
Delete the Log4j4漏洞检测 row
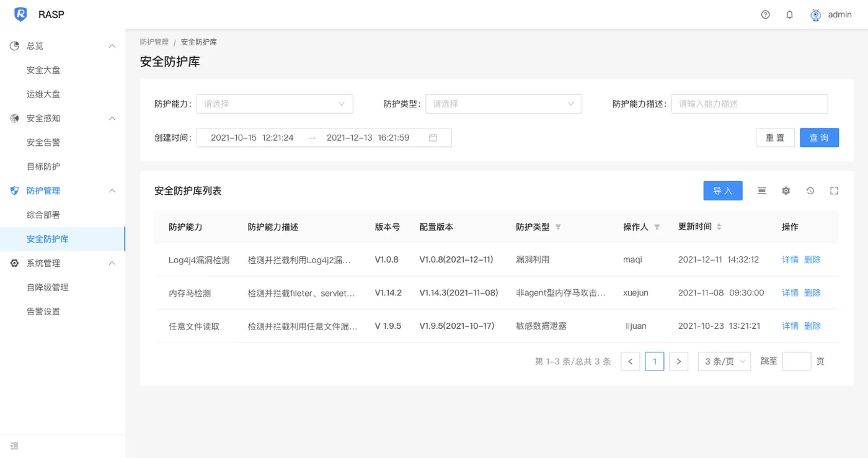tap(812, 259)
